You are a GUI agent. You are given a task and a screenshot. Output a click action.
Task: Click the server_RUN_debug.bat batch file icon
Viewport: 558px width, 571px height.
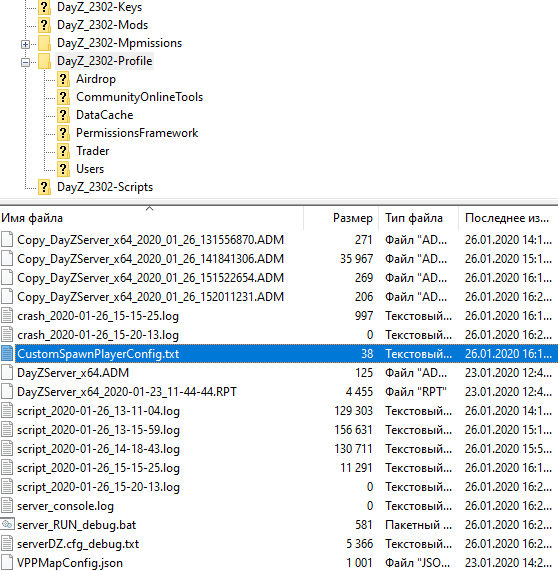click(7, 525)
